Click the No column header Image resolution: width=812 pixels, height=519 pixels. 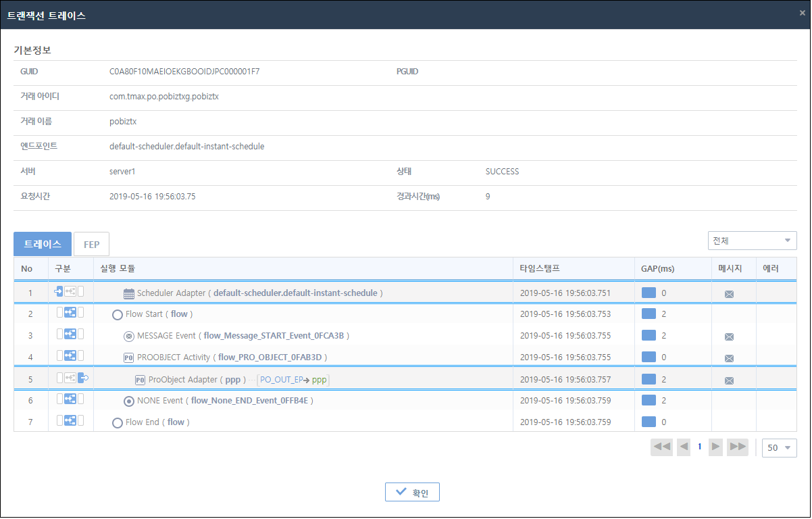[x=31, y=269]
